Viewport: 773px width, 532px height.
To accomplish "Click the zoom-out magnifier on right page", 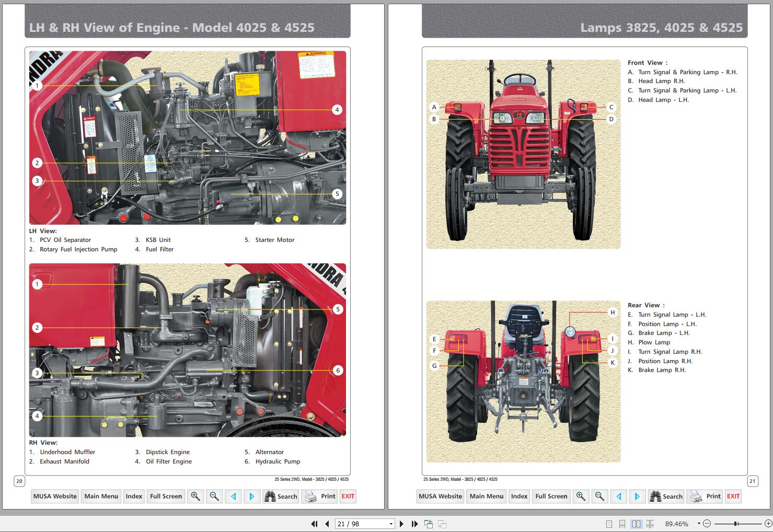I will pos(599,496).
